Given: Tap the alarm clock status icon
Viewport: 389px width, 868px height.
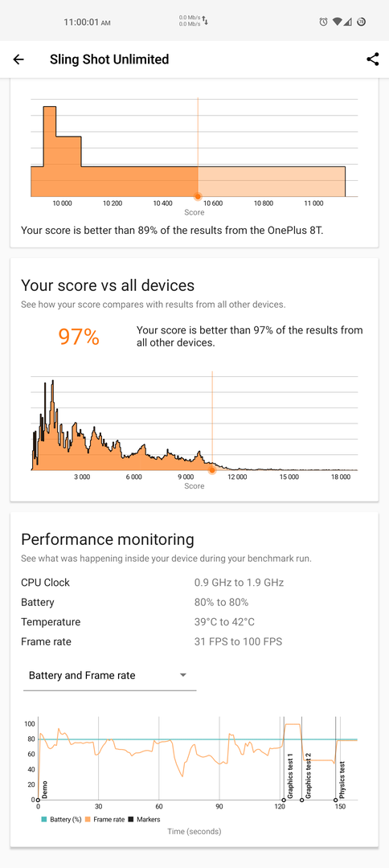Looking at the screenshot, I should click(x=324, y=23).
